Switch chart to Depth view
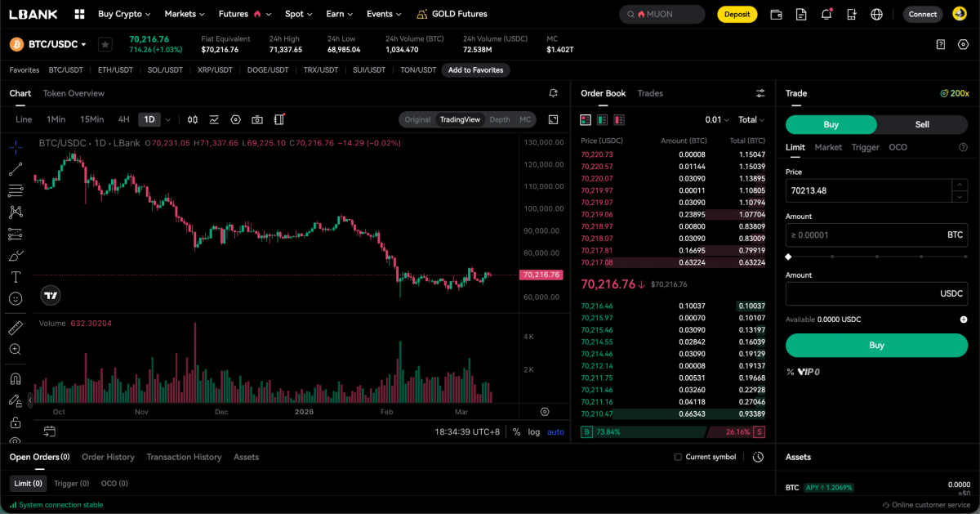 click(501, 118)
